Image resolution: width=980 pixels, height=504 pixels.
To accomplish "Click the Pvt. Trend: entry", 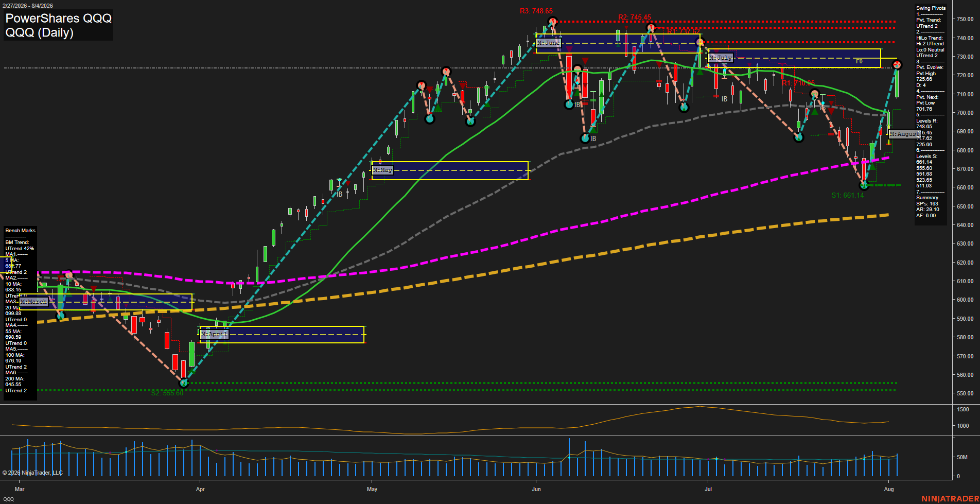I will click(x=929, y=20).
